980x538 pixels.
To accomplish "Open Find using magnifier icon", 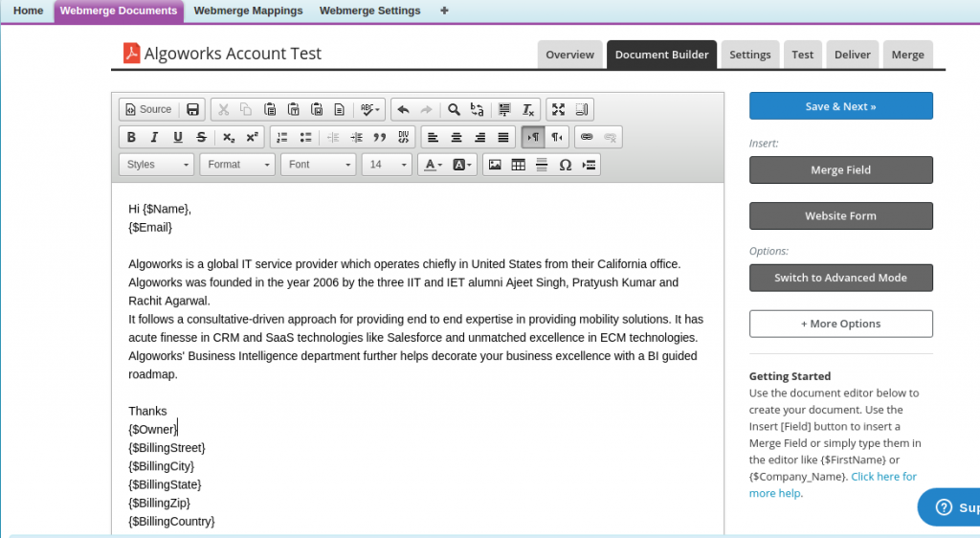I will pos(455,109).
